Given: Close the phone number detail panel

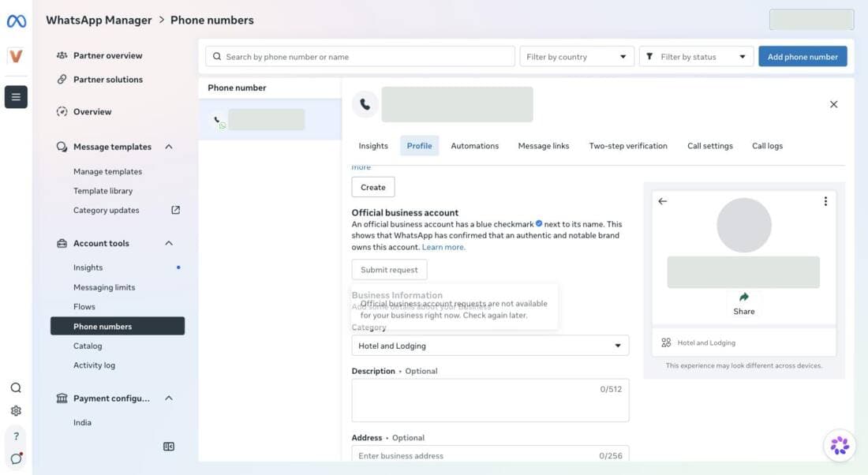Looking at the screenshot, I should click(x=834, y=104).
